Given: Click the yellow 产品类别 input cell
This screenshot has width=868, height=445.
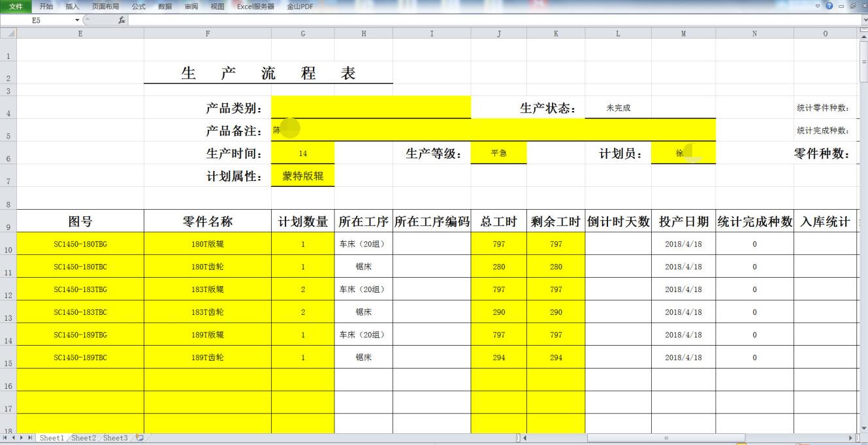Looking at the screenshot, I should [370, 107].
